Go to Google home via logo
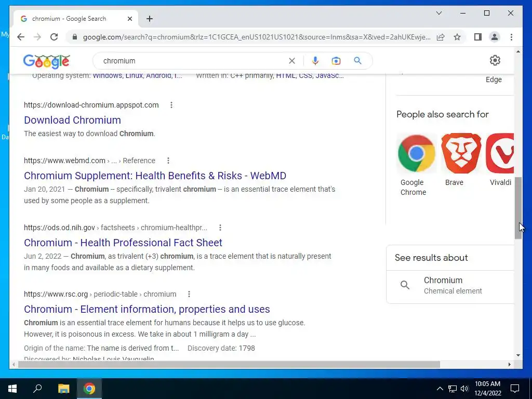 click(46, 61)
